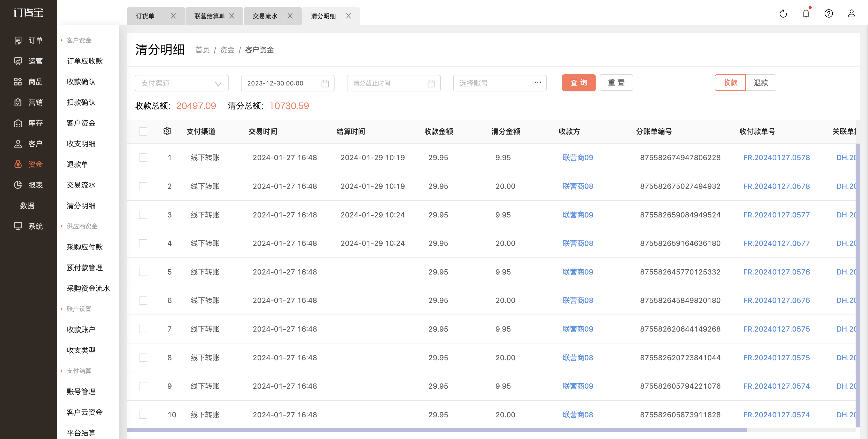Viewport: 868px width, 439px height.
Task: Open 订单应收款 in the submenu
Action: click(x=84, y=61)
